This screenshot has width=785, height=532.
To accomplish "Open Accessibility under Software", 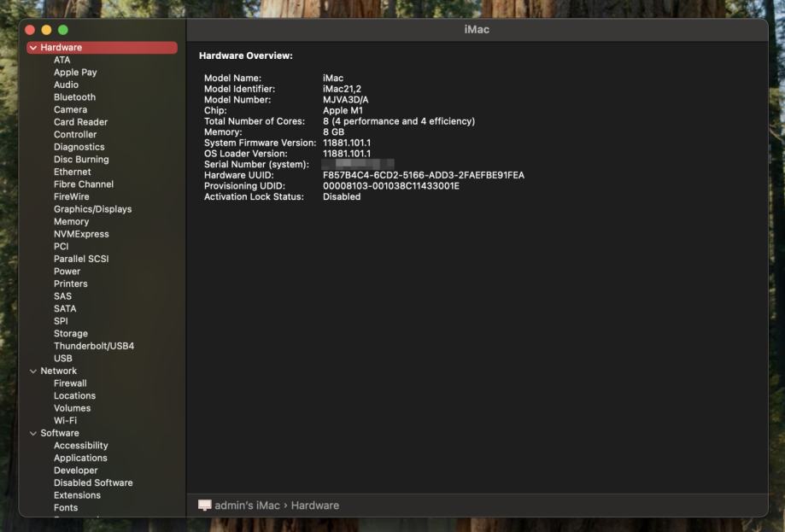I will (x=80, y=446).
